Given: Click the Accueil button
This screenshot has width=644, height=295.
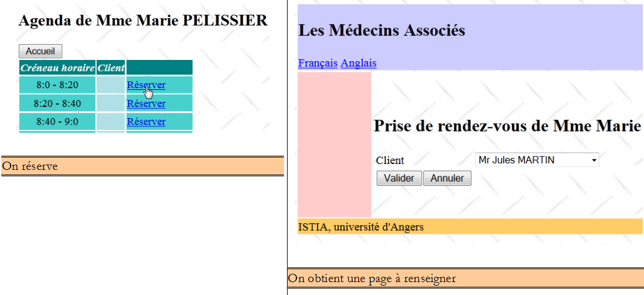Looking at the screenshot, I should pos(40,51).
